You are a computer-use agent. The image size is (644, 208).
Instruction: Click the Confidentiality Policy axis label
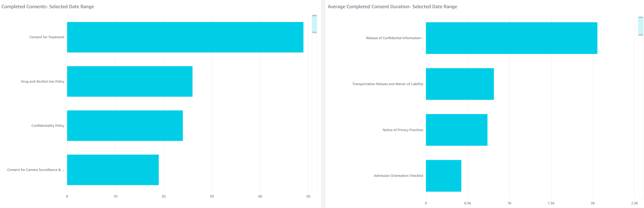point(48,126)
